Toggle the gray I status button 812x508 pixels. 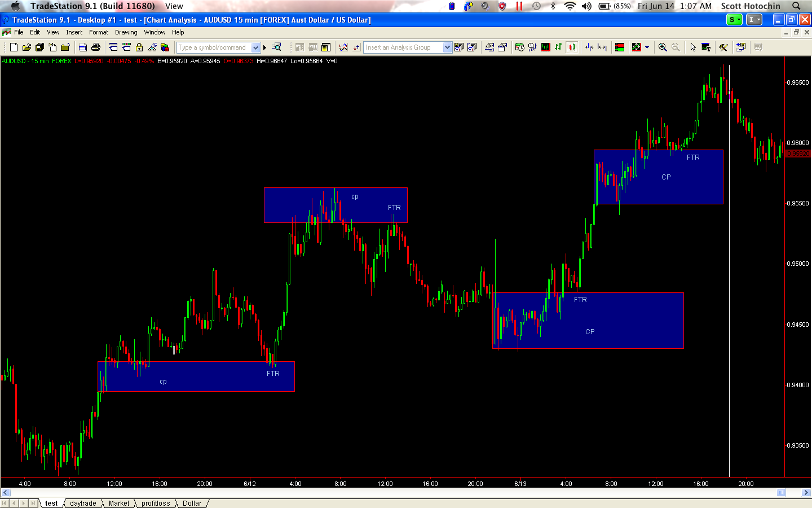coord(753,20)
